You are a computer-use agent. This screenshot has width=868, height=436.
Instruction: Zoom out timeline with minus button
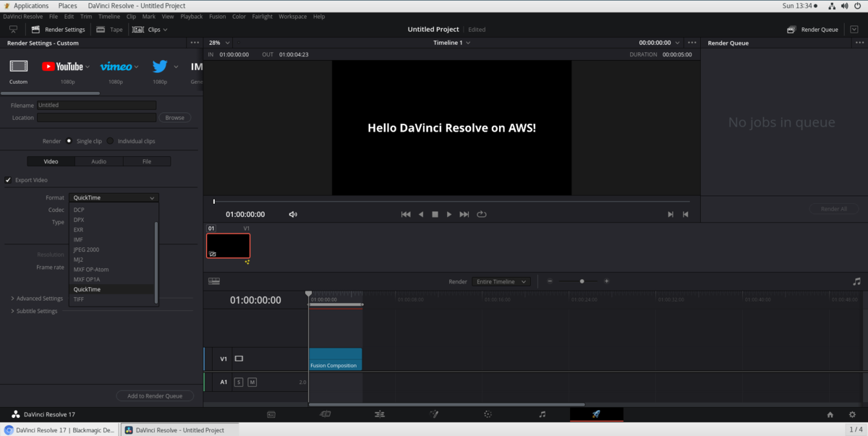(x=550, y=281)
